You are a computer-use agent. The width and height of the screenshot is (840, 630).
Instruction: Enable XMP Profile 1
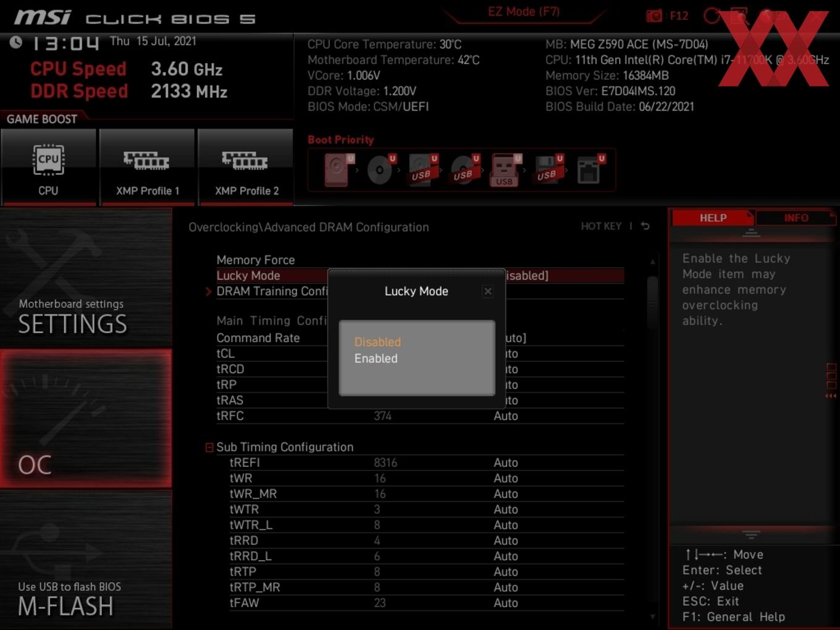pyautogui.click(x=147, y=166)
